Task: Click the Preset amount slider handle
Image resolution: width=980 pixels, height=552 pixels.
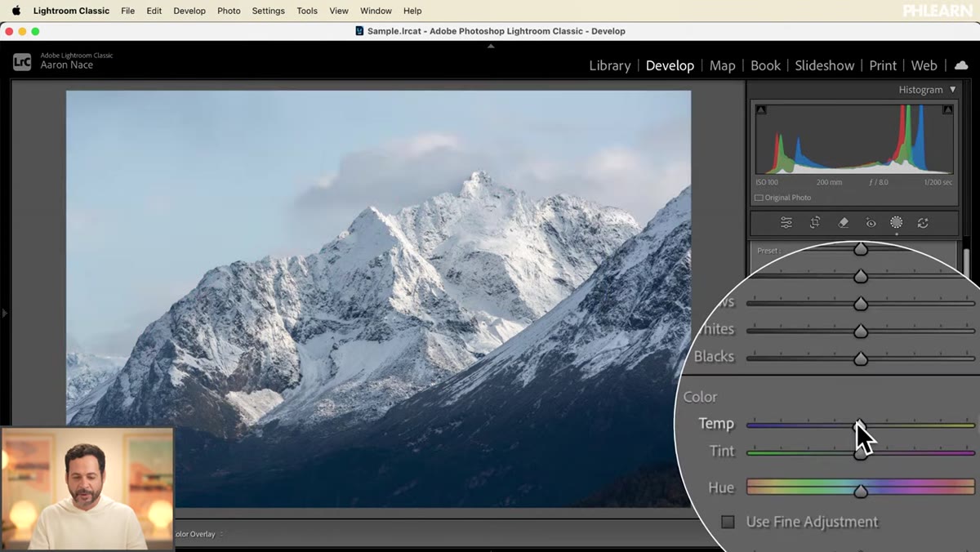Action: [860, 249]
